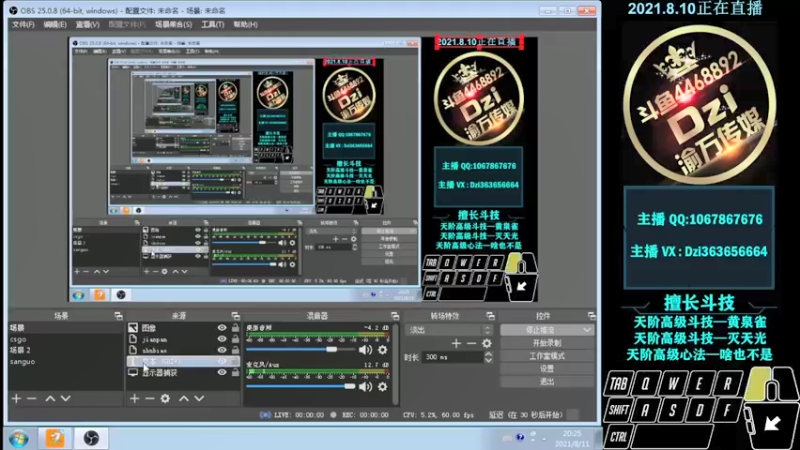Decrease the 时长 duration with down arrow

[488, 360]
